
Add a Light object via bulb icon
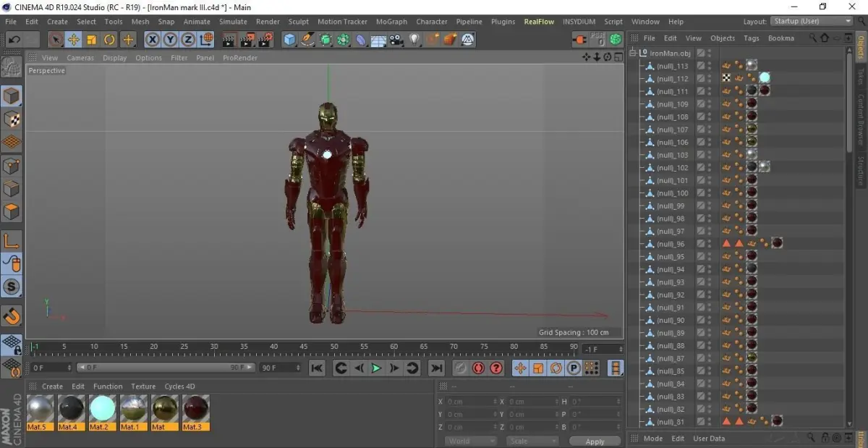pyautogui.click(x=415, y=40)
